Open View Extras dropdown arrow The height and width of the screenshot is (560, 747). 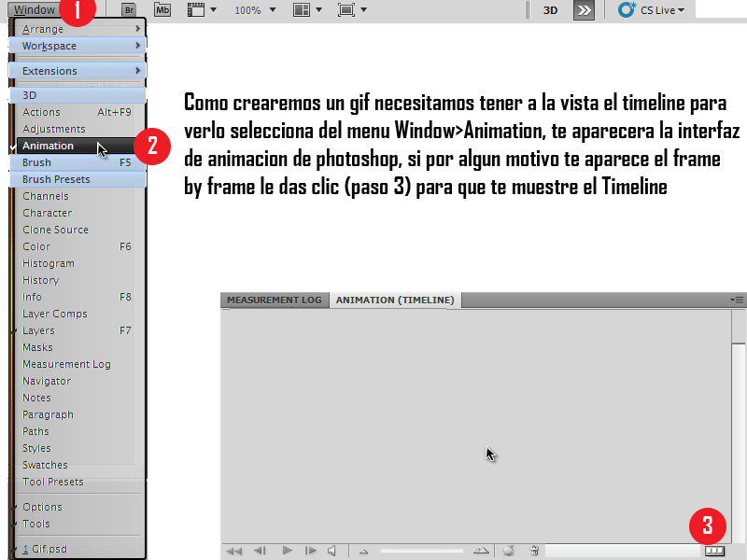[214, 10]
